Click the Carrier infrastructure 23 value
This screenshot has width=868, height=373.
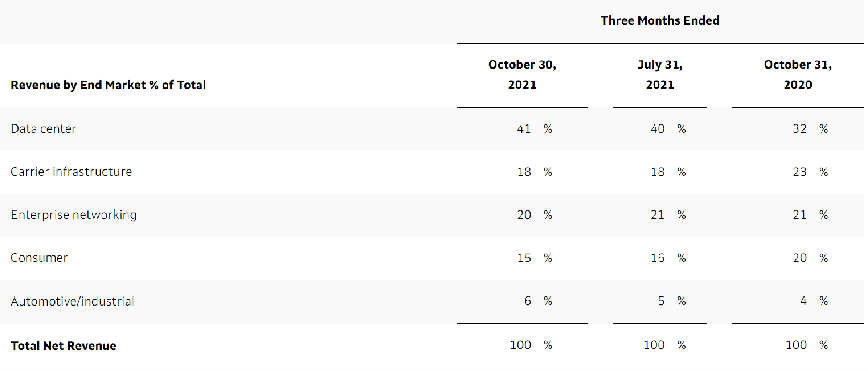coord(799,172)
